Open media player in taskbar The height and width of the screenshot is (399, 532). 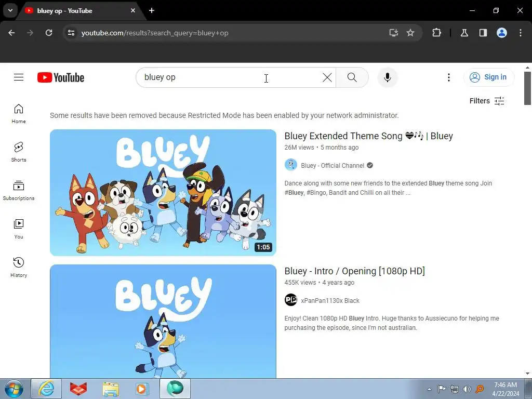[x=142, y=389]
